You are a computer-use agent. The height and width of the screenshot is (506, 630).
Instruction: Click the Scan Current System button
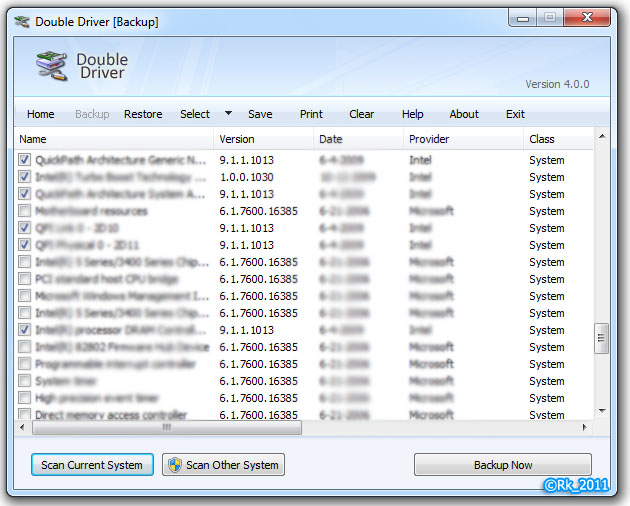pyautogui.click(x=92, y=465)
